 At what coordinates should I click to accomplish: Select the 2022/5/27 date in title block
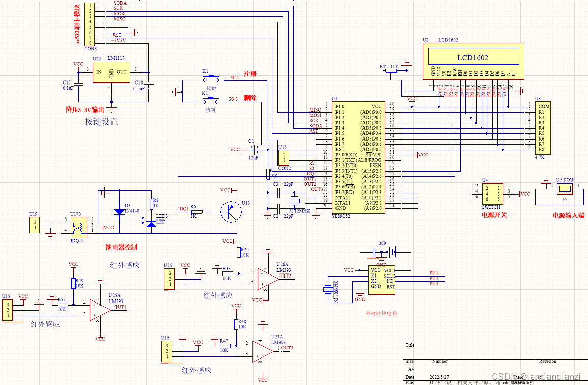tap(439, 377)
